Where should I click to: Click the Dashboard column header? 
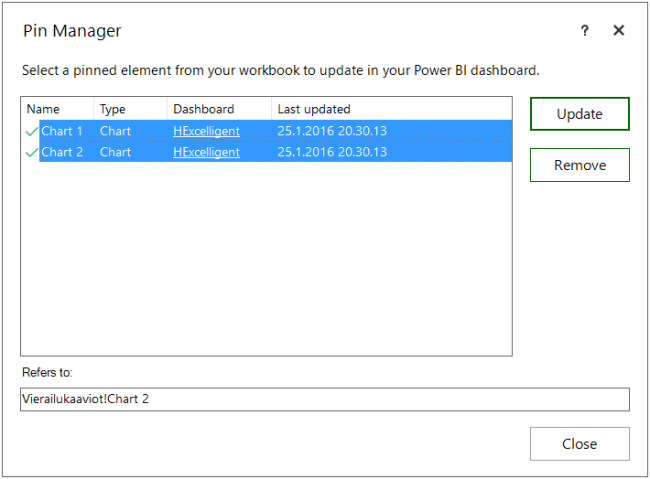pyautogui.click(x=204, y=109)
